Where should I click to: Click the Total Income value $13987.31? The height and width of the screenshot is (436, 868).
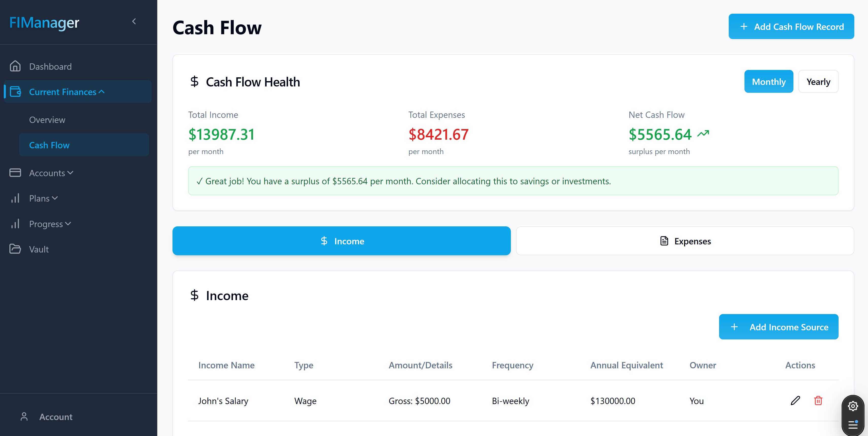221,134
